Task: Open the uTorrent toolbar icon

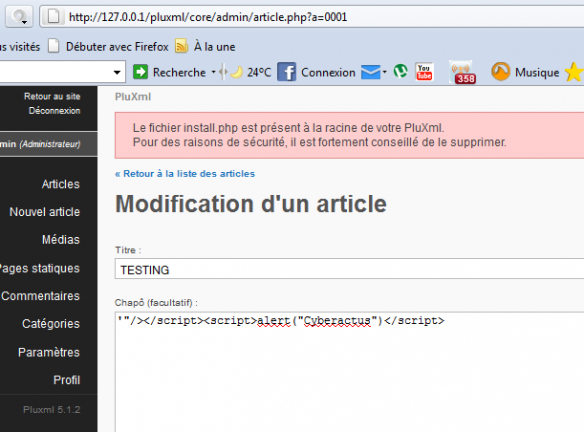Action: pyautogui.click(x=401, y=71)
